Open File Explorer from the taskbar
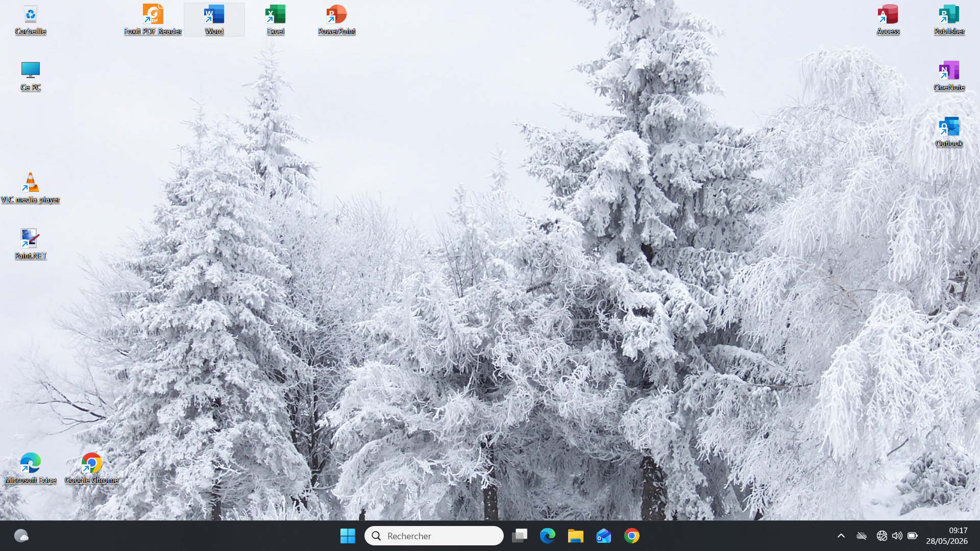Viewport: 980px width, 551px height. click(x=576, y=536)
